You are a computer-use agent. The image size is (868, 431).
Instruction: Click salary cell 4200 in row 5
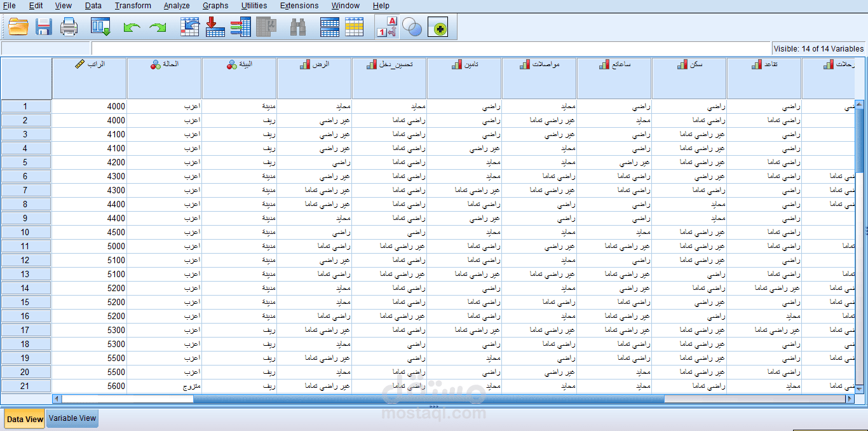(x=89, y=162)
